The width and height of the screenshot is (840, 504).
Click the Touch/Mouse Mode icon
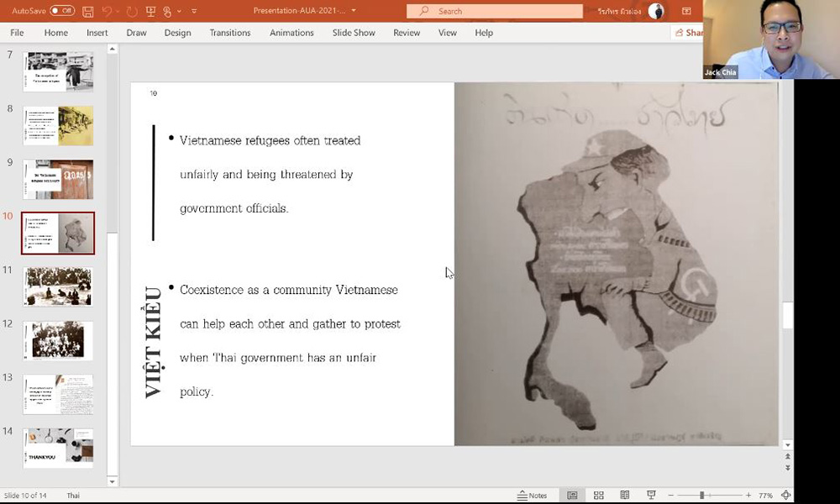(168, 11)
